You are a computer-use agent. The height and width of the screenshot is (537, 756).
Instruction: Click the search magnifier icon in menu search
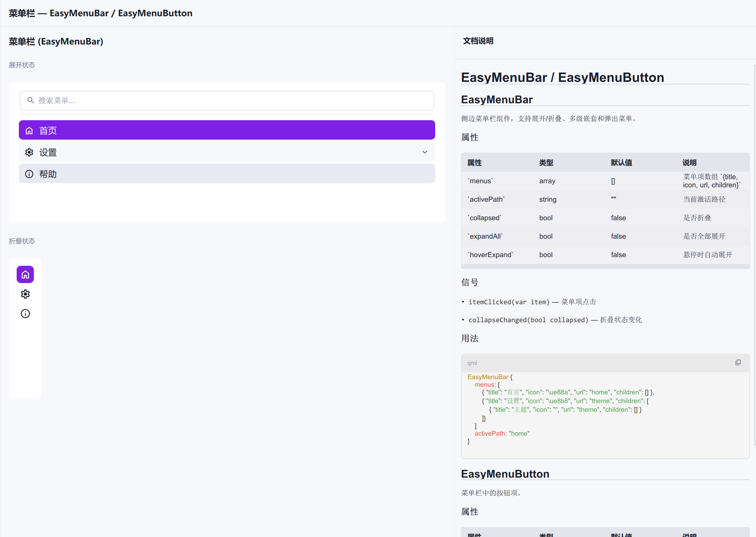tap(31, 100)
